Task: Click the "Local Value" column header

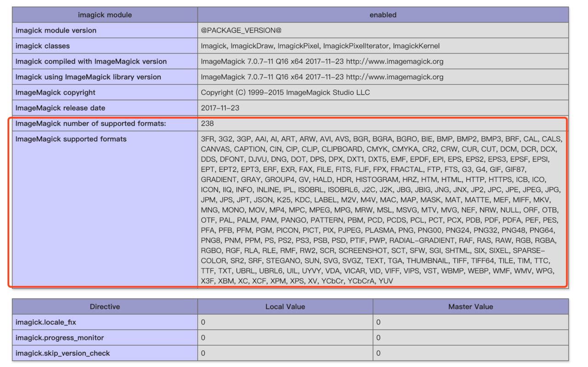Action: 285,307
